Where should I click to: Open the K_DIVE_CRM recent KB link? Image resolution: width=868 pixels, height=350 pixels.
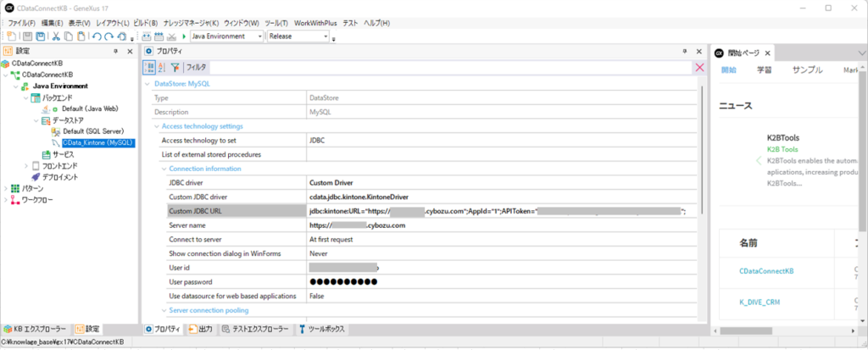[x=759, y=301]
